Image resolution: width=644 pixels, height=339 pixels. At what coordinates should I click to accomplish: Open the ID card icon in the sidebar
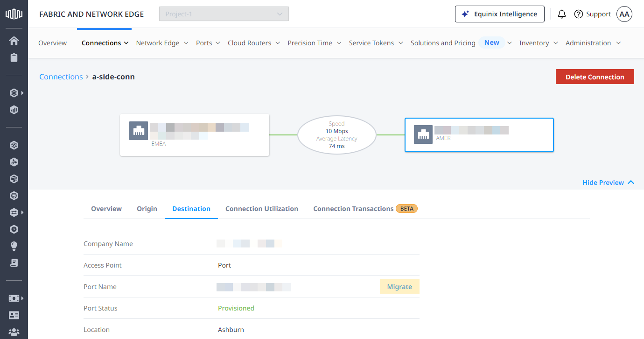click(14, 315)
